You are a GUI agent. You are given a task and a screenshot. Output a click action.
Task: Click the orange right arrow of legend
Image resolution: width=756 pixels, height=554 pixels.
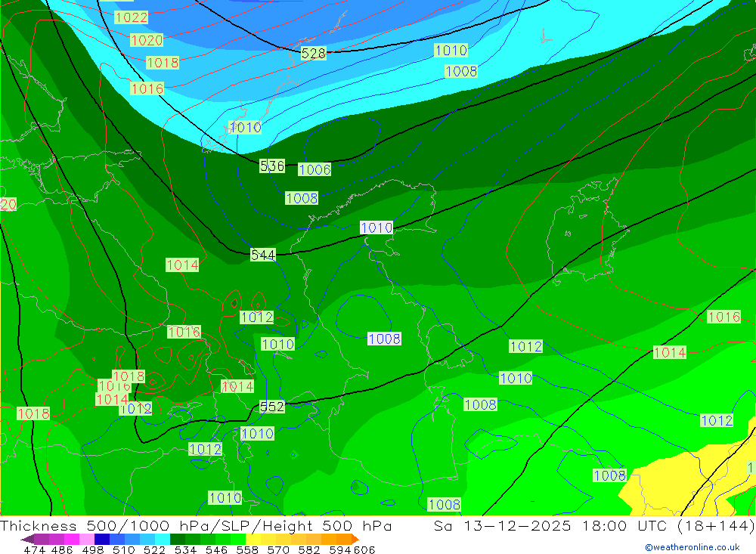(x=355, y=539)
